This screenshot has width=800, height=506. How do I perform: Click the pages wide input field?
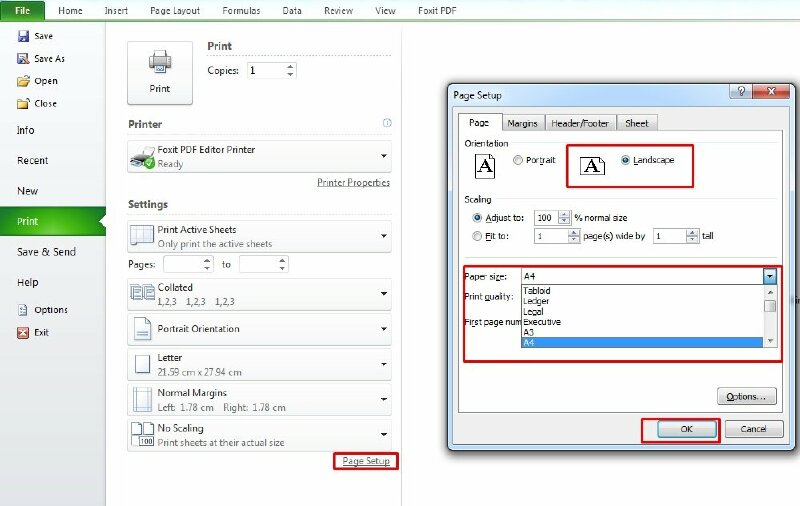(551, 236)
